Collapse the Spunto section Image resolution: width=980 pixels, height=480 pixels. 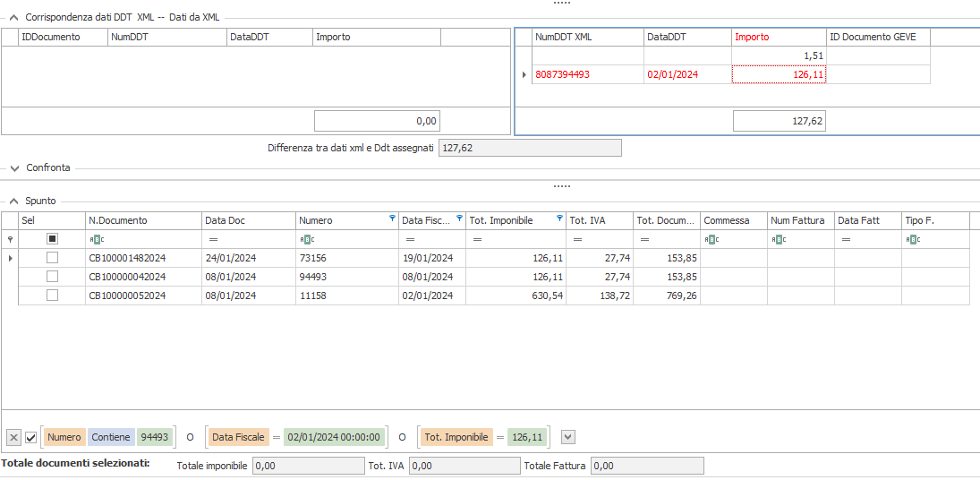pos(13,201)
